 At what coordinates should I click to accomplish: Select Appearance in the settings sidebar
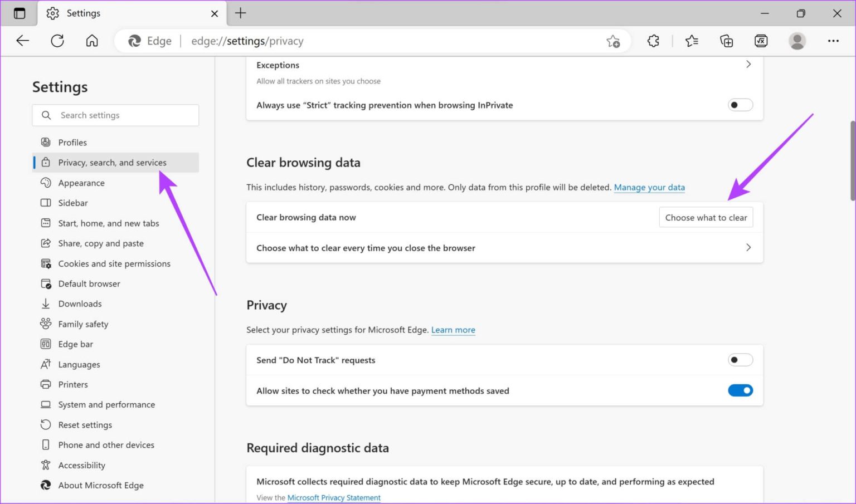coord(81,183)
